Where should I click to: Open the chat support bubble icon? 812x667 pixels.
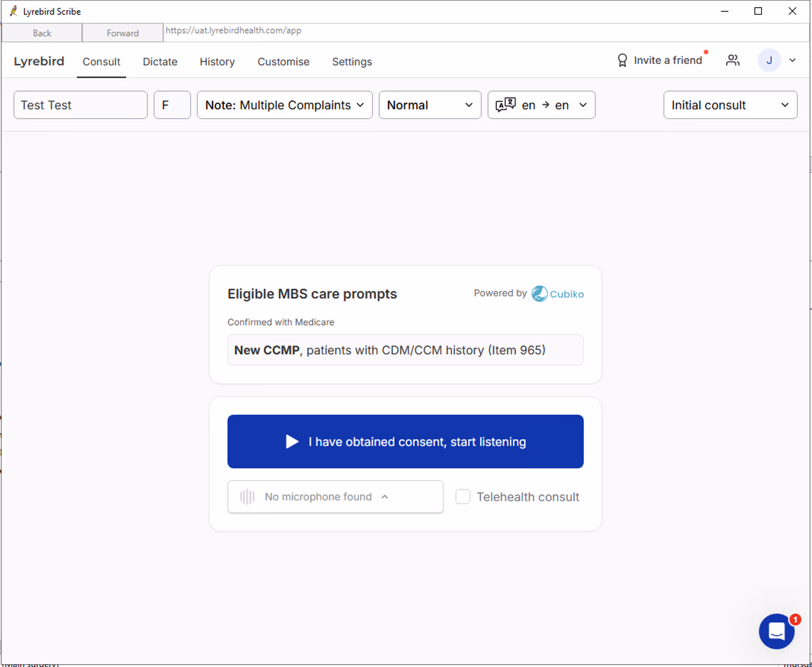tap(776, 631)
